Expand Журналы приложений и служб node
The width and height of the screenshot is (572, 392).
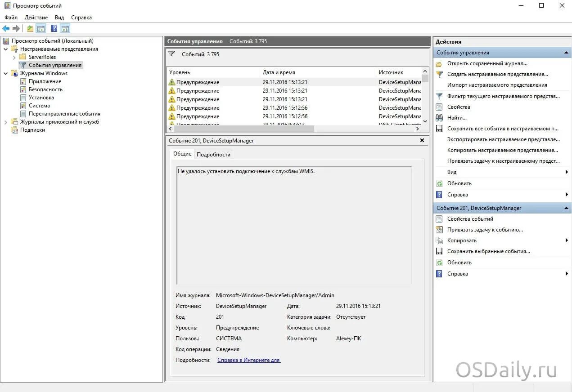(6, 122)
